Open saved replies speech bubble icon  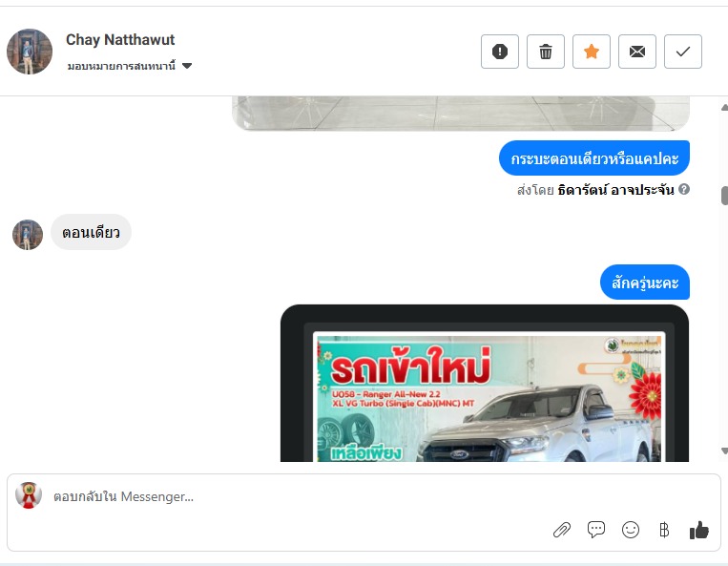pyautogui.click(x=596, y=530)
